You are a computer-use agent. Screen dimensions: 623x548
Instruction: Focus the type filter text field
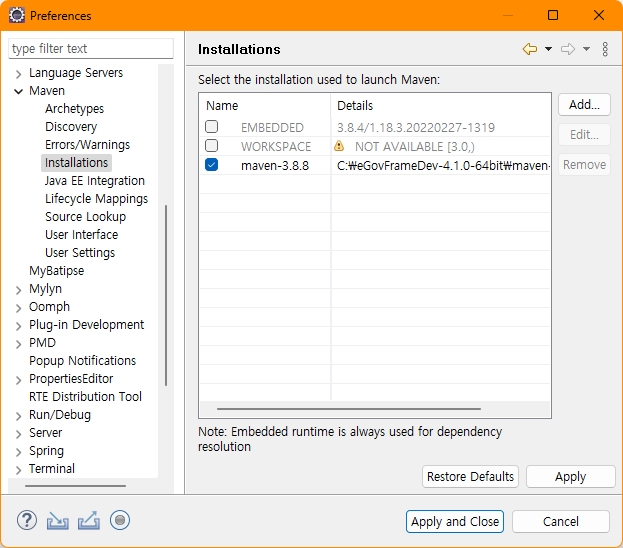pos(91,48)
